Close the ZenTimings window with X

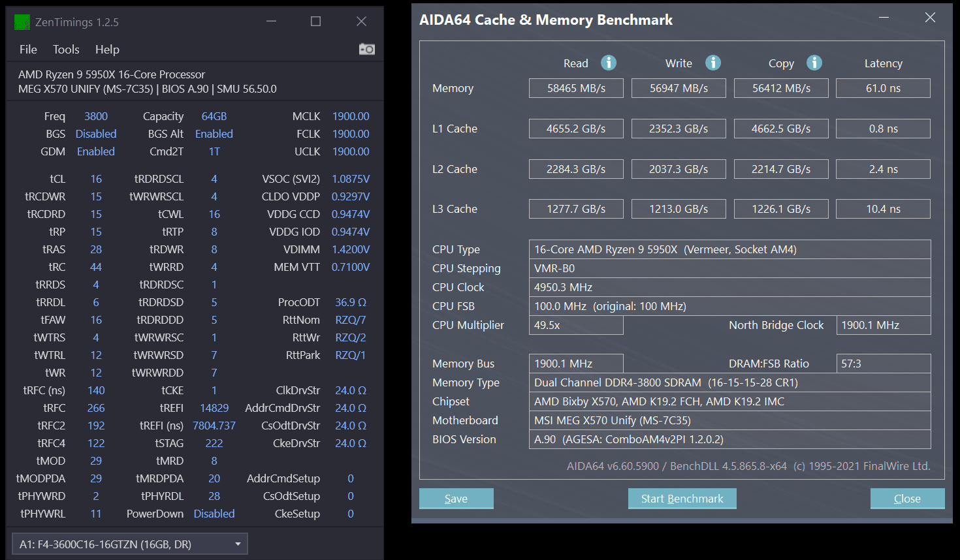361,22
